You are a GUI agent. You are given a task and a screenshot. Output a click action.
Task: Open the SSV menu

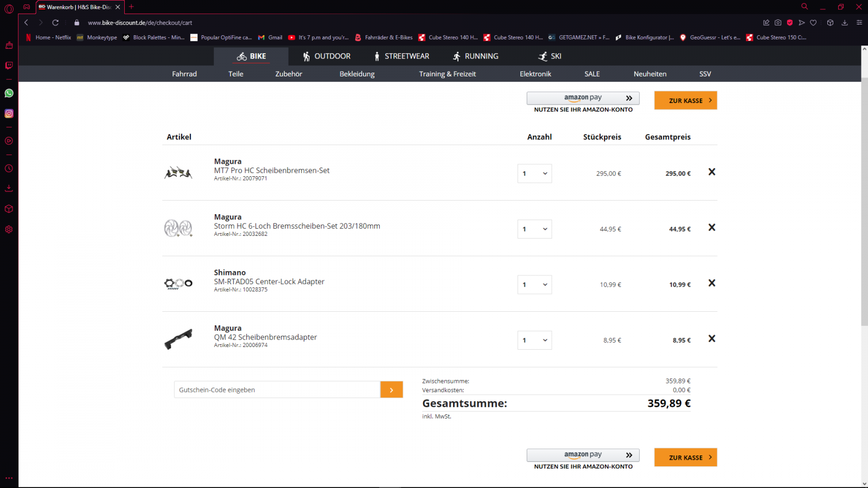705,74
